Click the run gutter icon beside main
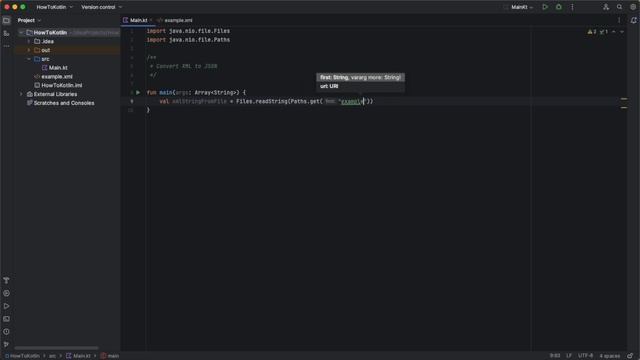Screen dimensions: 640x360 (x=138, y=93)
